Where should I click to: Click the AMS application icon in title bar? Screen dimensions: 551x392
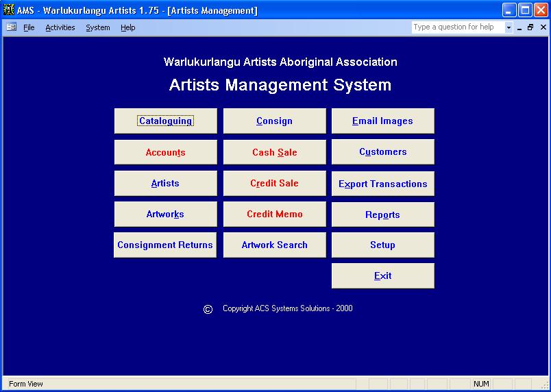point(9,10)
